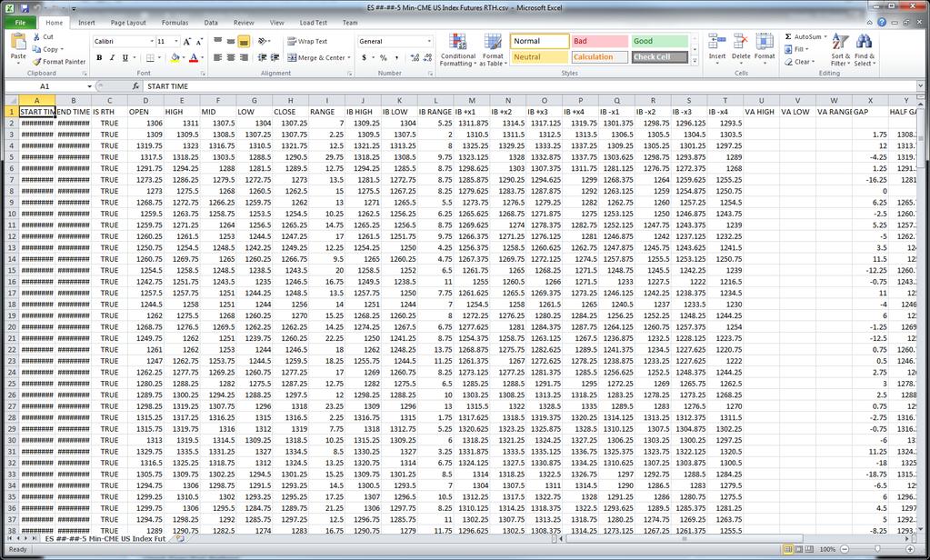Apply the Check Cell style
Image resolution: width=930 pixels, height=560 pixels.
point(660,57)
